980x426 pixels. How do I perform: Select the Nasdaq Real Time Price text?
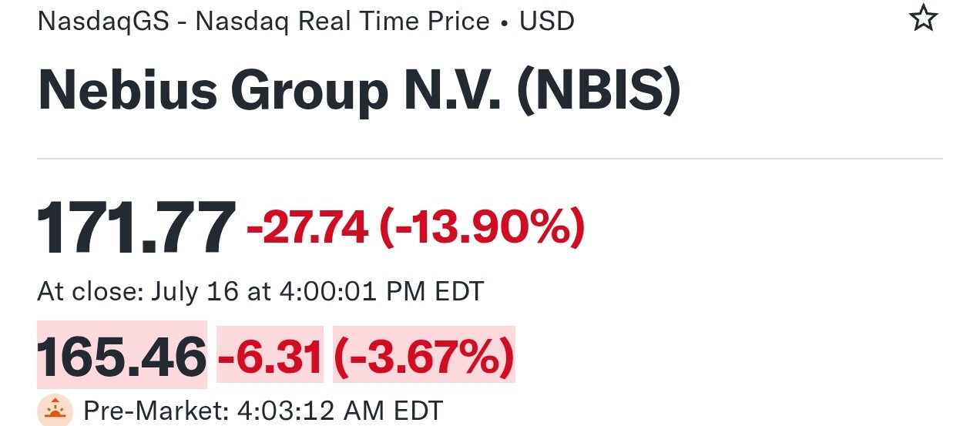tap(343, 22)
